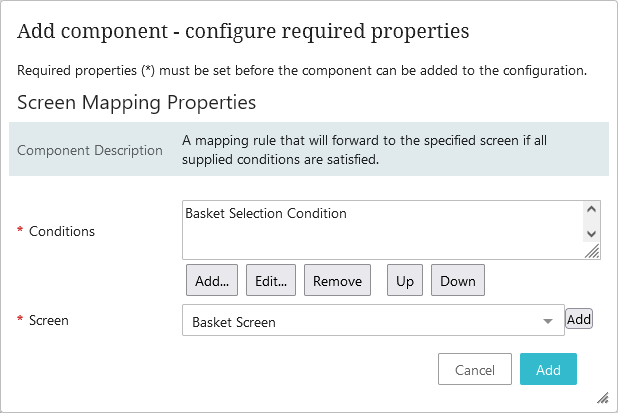Screen dimensions: 618x413
Task: Click the Screen Mapping Properties heading
Action: click(137, 102)
